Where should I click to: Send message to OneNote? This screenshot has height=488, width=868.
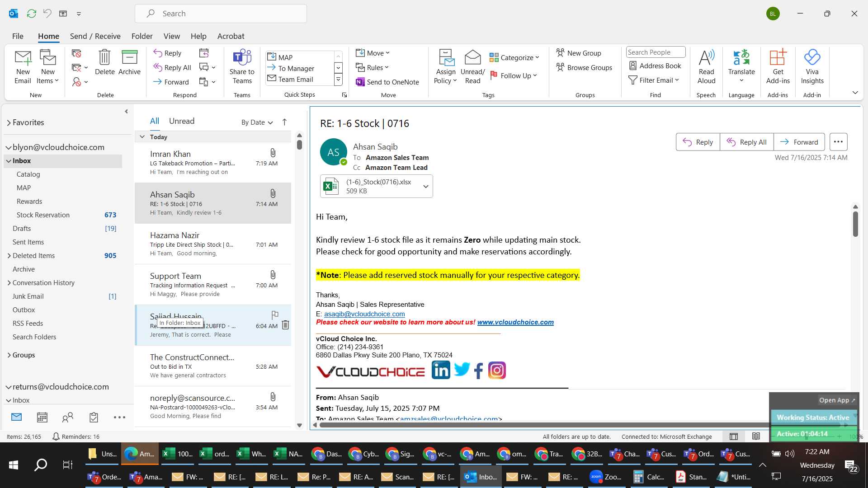pyautogui.click(x=387, y=82)
